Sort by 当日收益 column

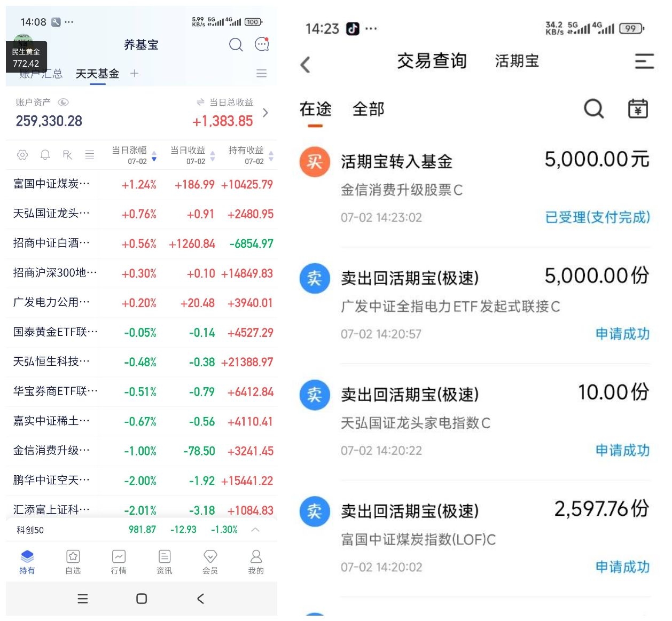192,155
